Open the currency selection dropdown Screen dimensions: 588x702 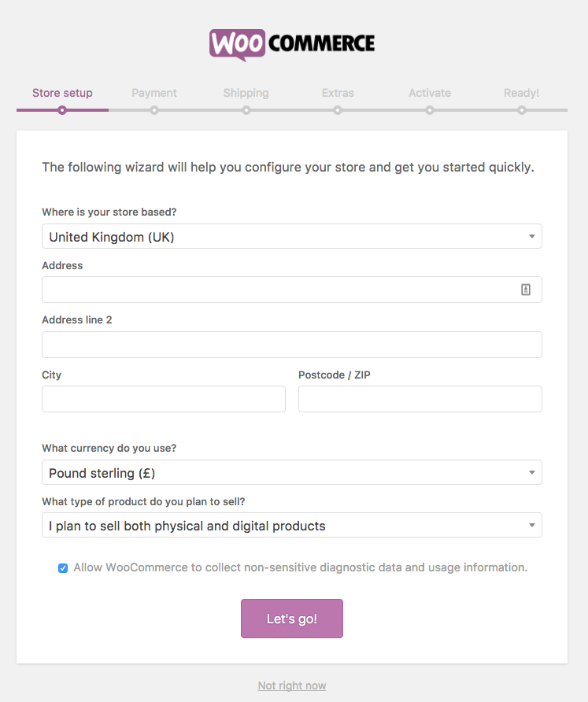pyautogui.click(x=292, y=472)
